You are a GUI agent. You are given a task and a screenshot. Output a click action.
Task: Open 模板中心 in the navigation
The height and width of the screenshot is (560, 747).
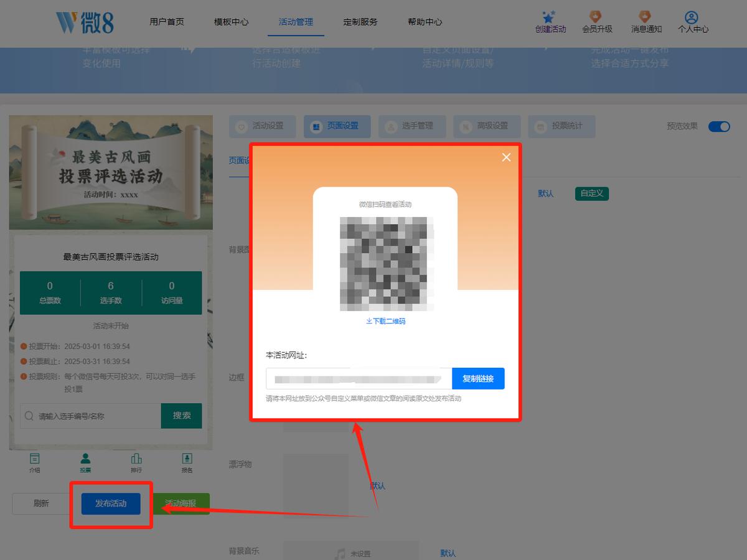[232, 22]
